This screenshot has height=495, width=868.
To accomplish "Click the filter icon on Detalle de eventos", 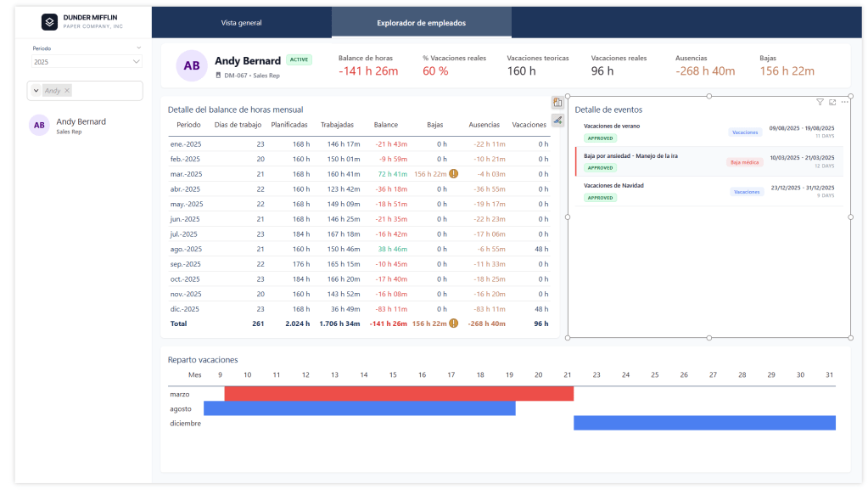I will [x=820, y=102].
